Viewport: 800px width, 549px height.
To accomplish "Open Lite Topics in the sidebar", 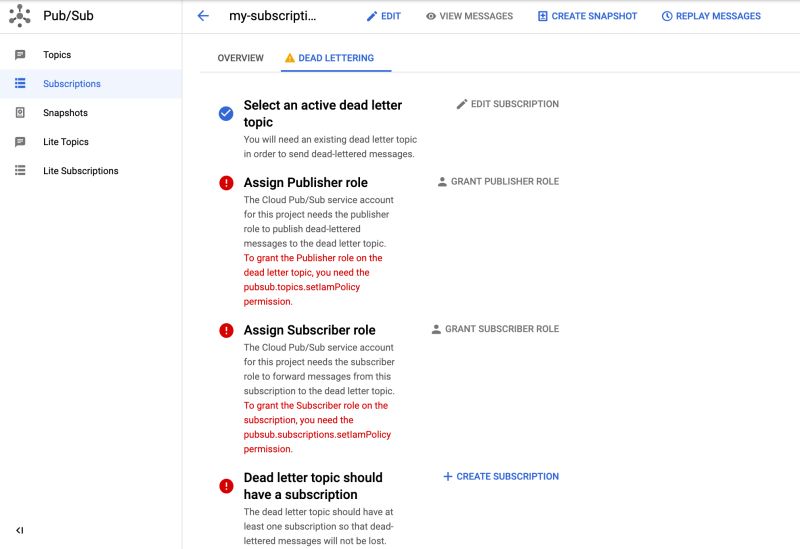I will point(91,142).
